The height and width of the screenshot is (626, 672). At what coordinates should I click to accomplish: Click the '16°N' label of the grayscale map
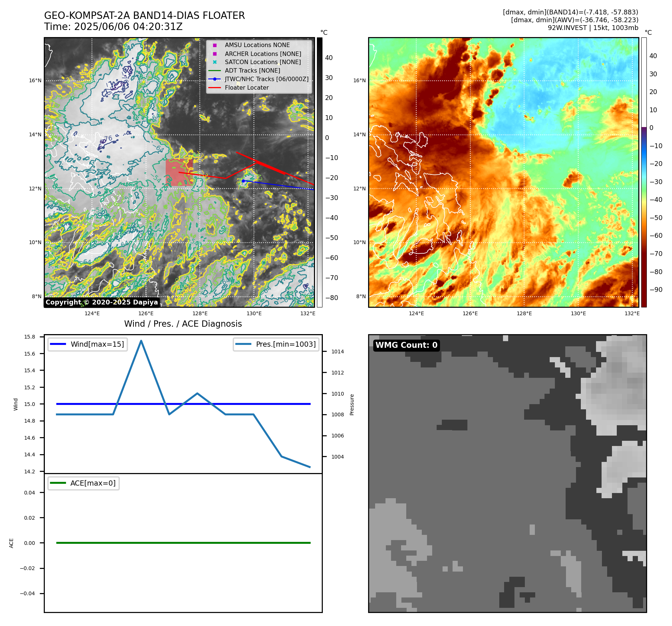[35, 80]
